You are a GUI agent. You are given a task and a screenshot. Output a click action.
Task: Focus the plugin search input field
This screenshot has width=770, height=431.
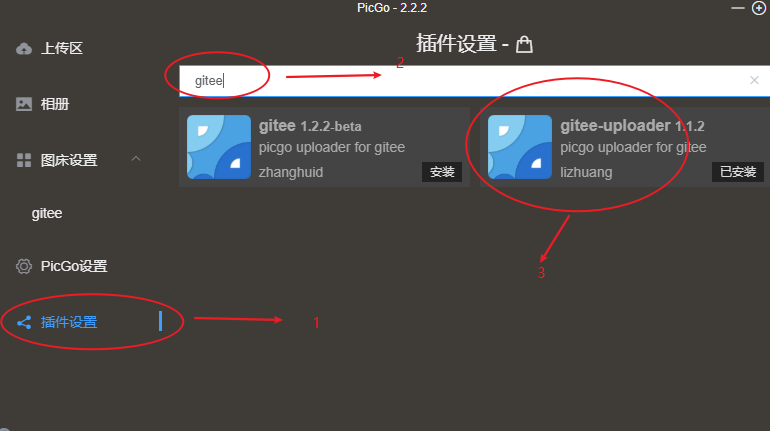[x=474, y=81]
